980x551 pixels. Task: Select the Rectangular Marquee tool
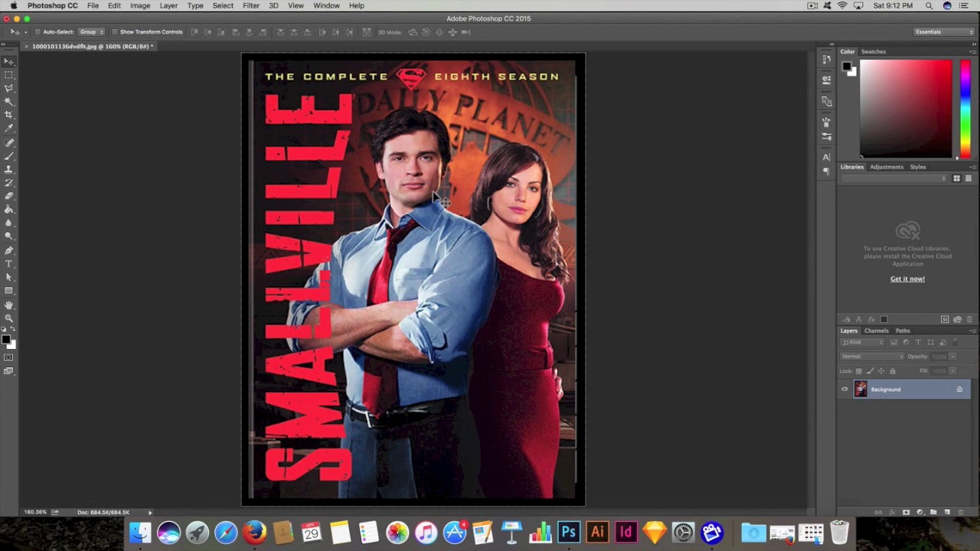click(8, 75)
